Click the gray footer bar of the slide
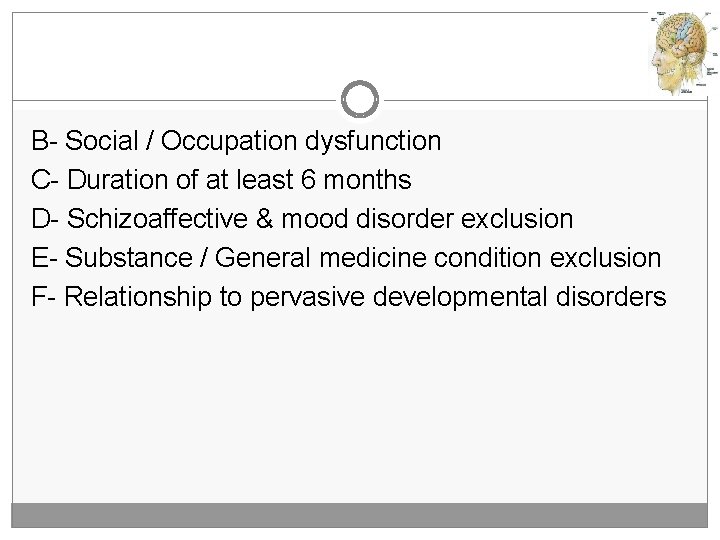The image size is (720, 540). point(359,516)
